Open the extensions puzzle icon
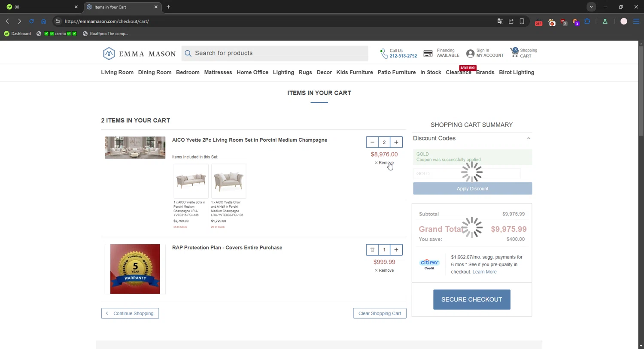The width and height of the screenshot is (644, 349). click(x=587, y=21)
